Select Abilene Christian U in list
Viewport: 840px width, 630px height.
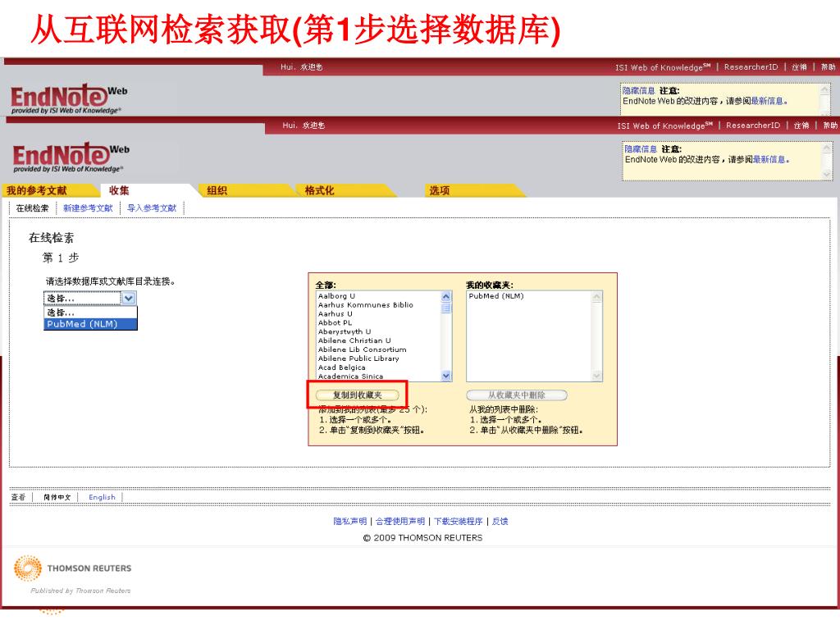(x=354, y=340)
